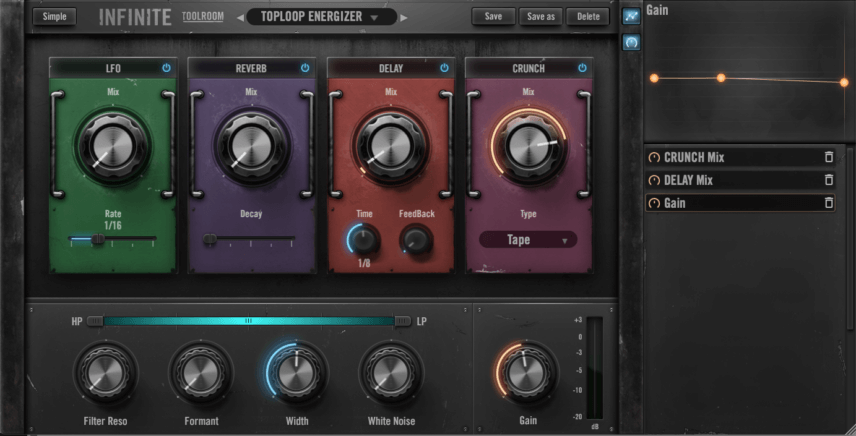The width and height of the screenshot is (856, 436).
Task: Click the 1/16 LFO rate value
Action: (x=112, y=225)
